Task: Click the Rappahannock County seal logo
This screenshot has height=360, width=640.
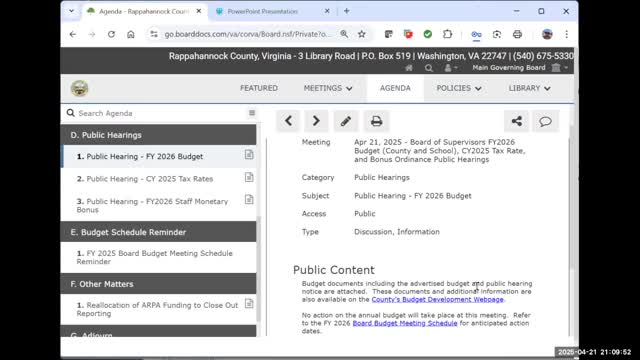Action: (x=79, y=88)
